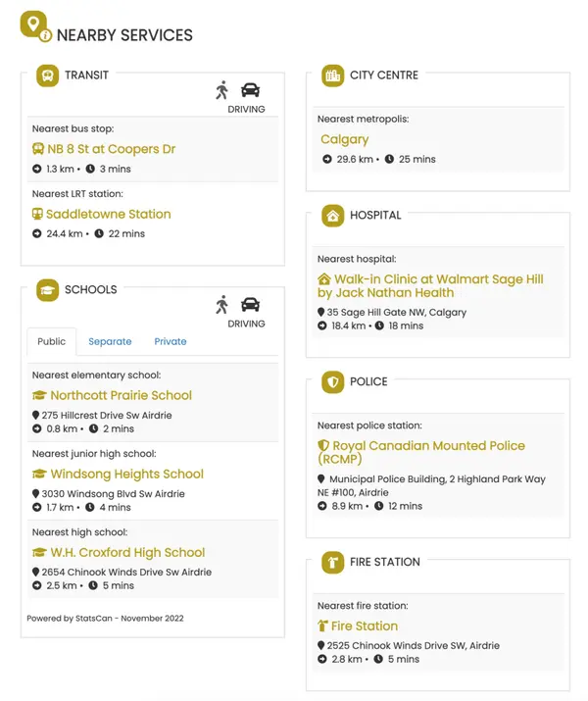This screenshot has width=588, height=701.
Task: Click the Transit bus header icon
Action: click(x=47, y=75)
